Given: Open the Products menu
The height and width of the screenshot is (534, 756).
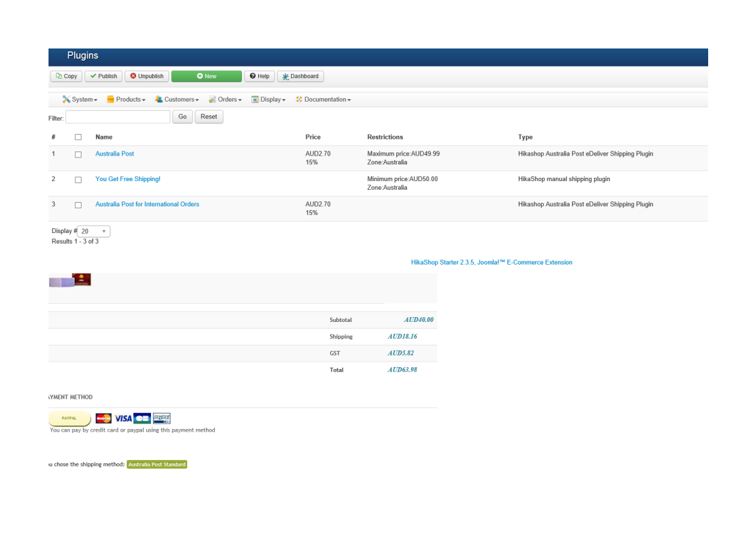Looking at the screenshot, I should (x=126, y=99).
